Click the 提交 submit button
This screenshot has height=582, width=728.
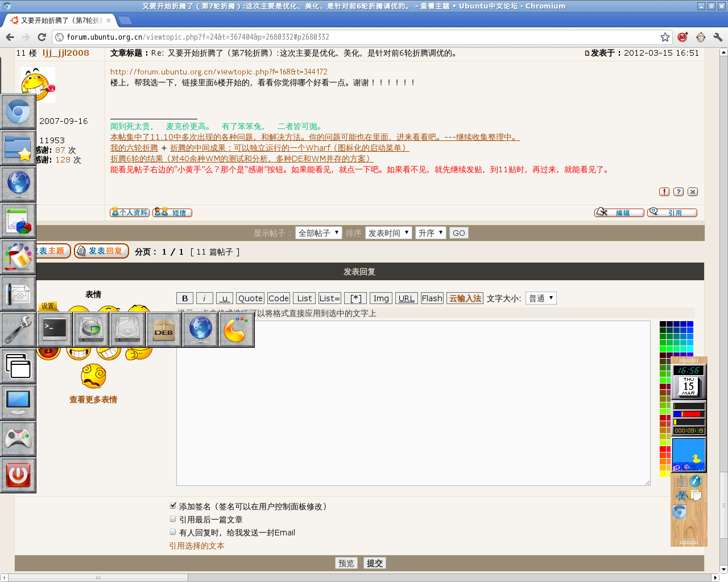pyautogui.click(x=375, y=563)
